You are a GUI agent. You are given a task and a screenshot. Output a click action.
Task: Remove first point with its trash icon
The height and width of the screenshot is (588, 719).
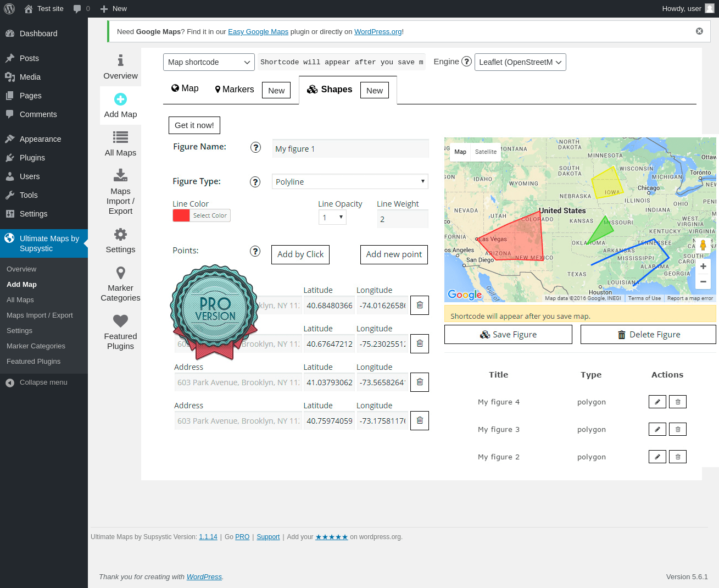[420, 305]
